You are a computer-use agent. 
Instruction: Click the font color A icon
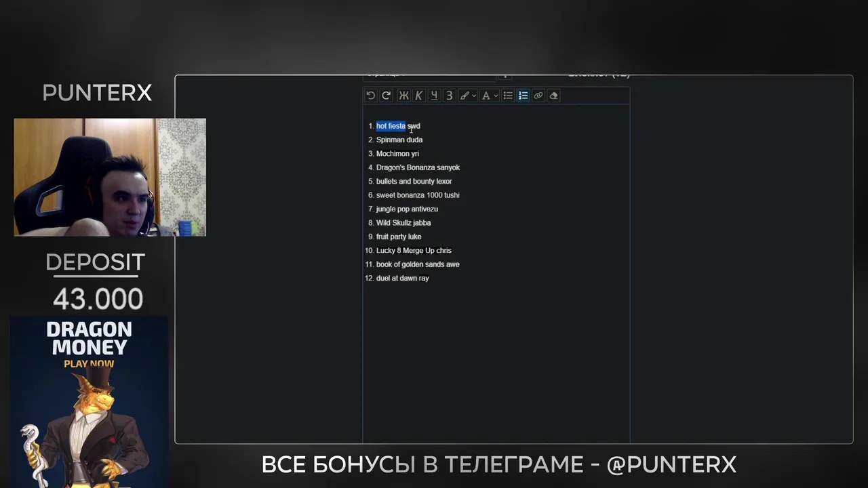coord(486,96)
